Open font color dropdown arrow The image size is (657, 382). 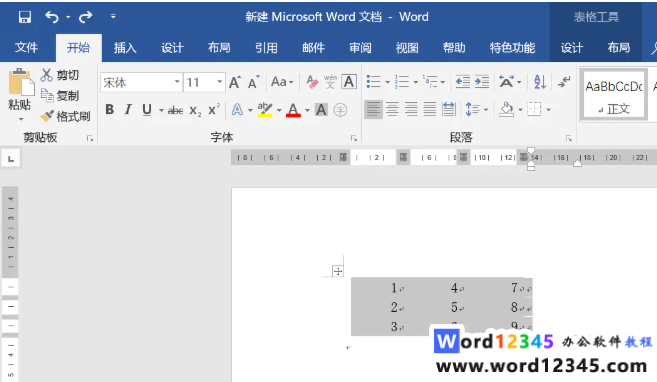pyautogui.click(x=307, y=110)
